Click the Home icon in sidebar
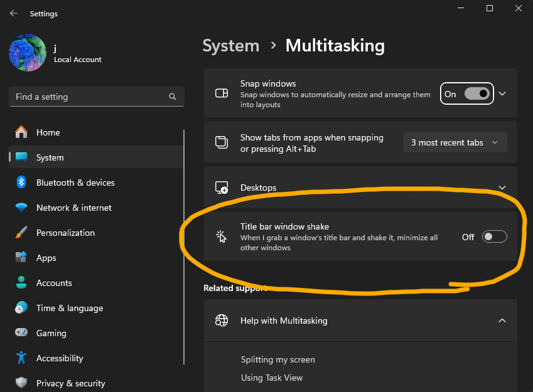The width and height of the screenshot is (533, 392). (21, 132)
